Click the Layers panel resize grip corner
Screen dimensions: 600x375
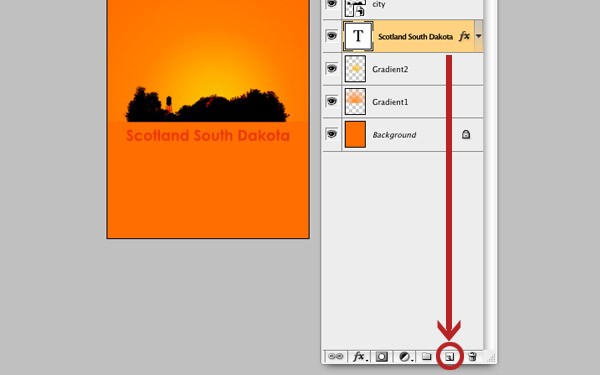(x=491, y=358)
